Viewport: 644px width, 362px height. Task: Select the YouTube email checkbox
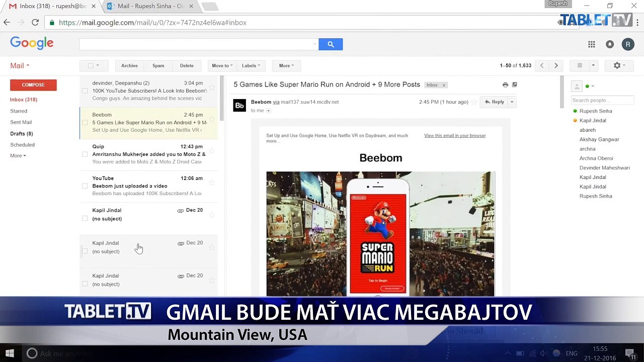pos(85,186)
